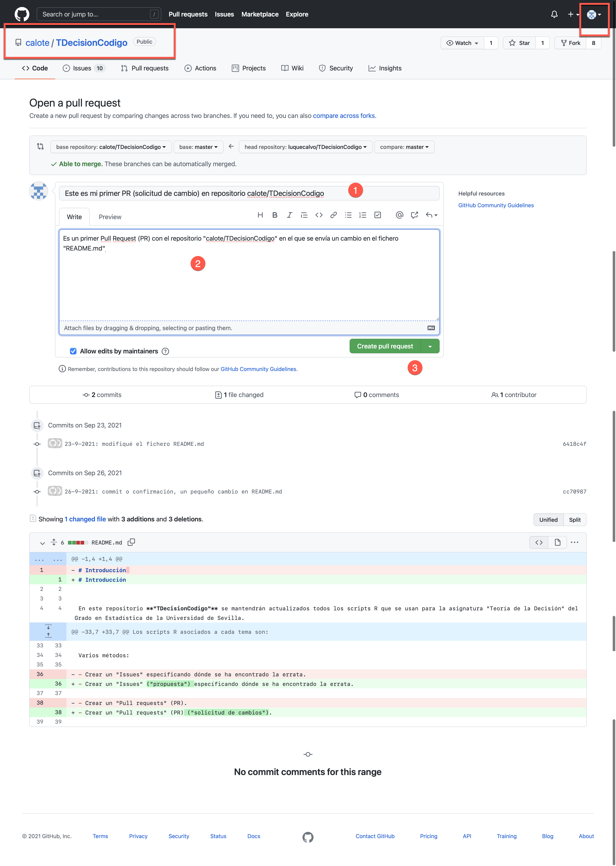Expand hidden lines between diff hunks
Screen dimensions: 616x866
click(x=48, y=632)
